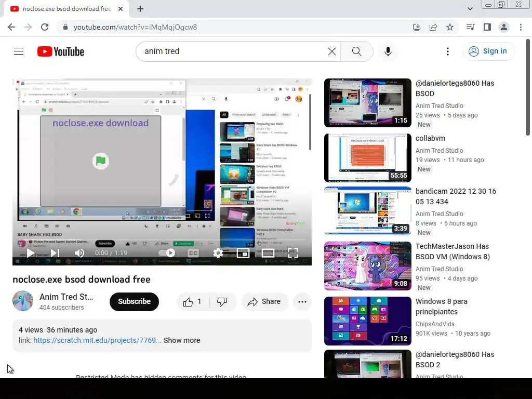Screen dimensions: 532x399
Task: Open Chrome three-dot menu
Action: coord(521,27)
